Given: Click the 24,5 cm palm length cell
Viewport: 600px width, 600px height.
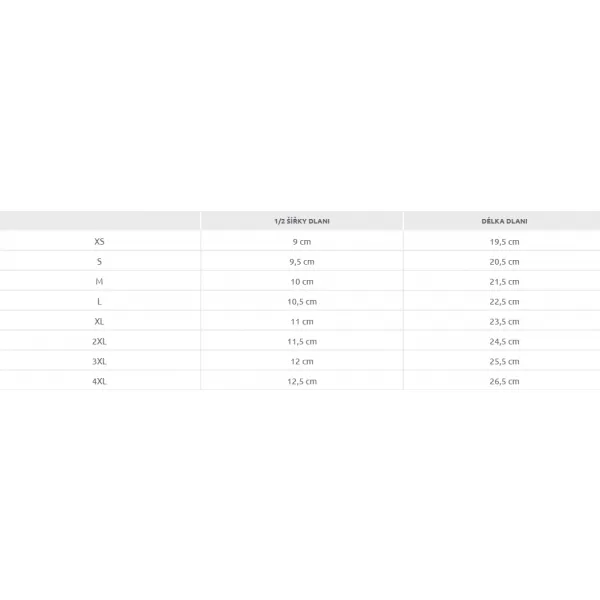Looking at the screenshot, I should point(504,341).
